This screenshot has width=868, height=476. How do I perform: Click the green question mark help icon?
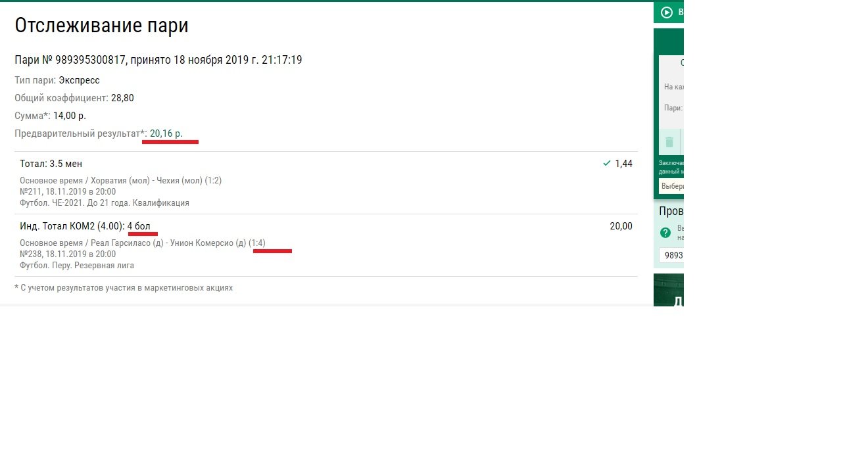click(x=665, y=232)
